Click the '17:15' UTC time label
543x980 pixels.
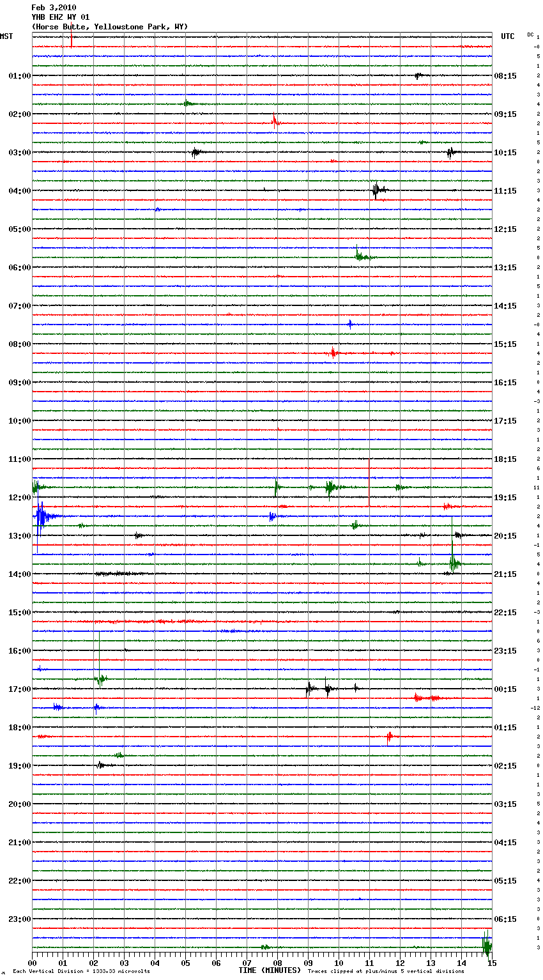[x=505, y=421]
